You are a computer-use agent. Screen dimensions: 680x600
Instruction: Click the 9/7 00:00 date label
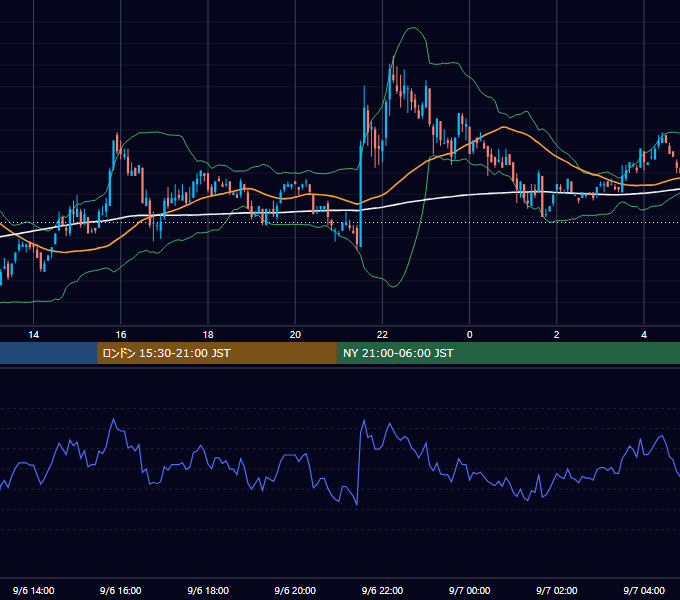tap(470, 590)
